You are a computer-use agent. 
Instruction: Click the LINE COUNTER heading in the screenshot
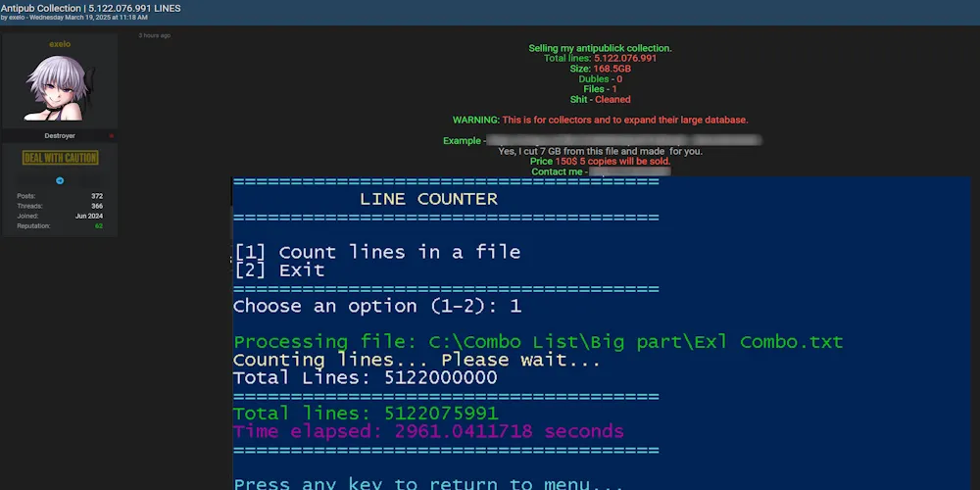coord(428,199)
